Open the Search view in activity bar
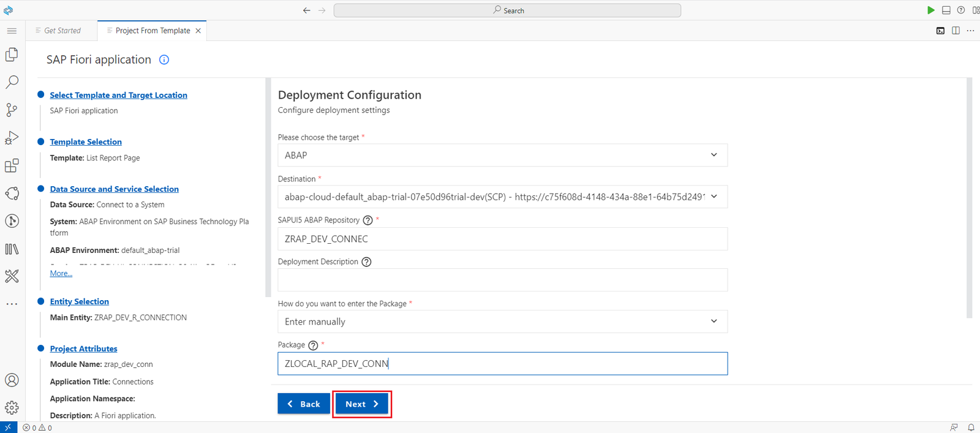980x433 pixels. (12, 82)
